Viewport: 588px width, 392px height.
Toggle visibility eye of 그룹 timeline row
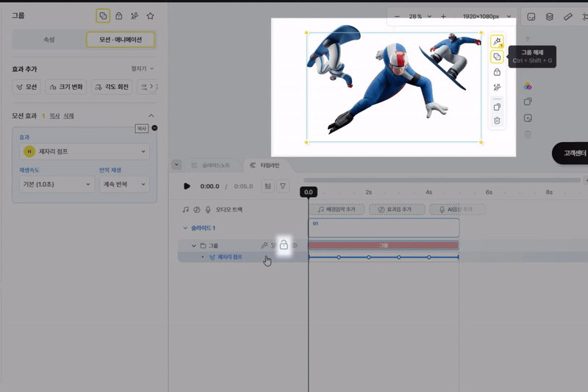click(x=295, y=245)
